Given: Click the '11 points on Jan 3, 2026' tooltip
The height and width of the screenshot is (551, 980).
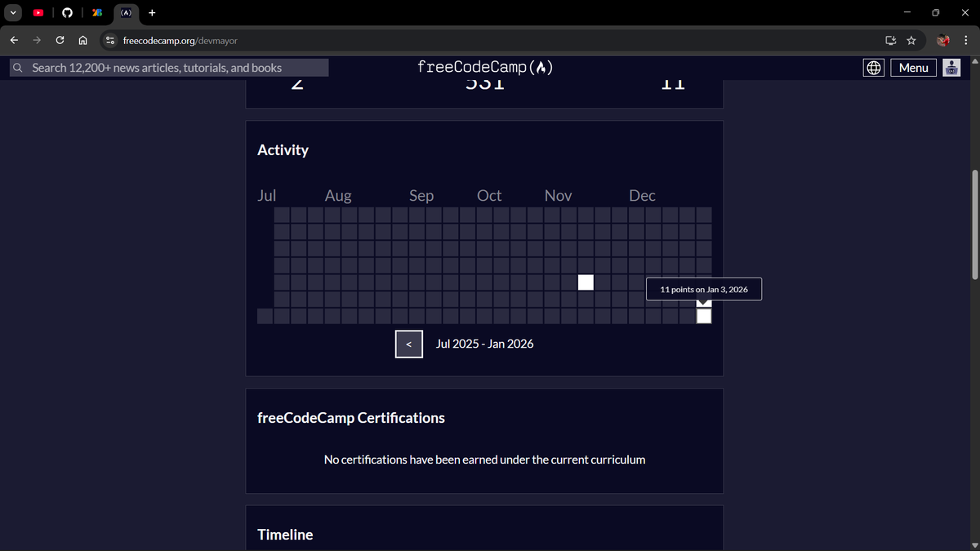Looking at the screenshot, I should [x=704, y=290].
